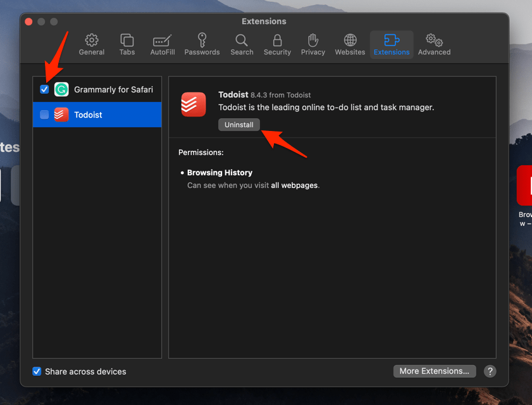Viewport: 532px width, 405px height.
Task: Select the Extensions tab
Action: click(x=392, y=45)
